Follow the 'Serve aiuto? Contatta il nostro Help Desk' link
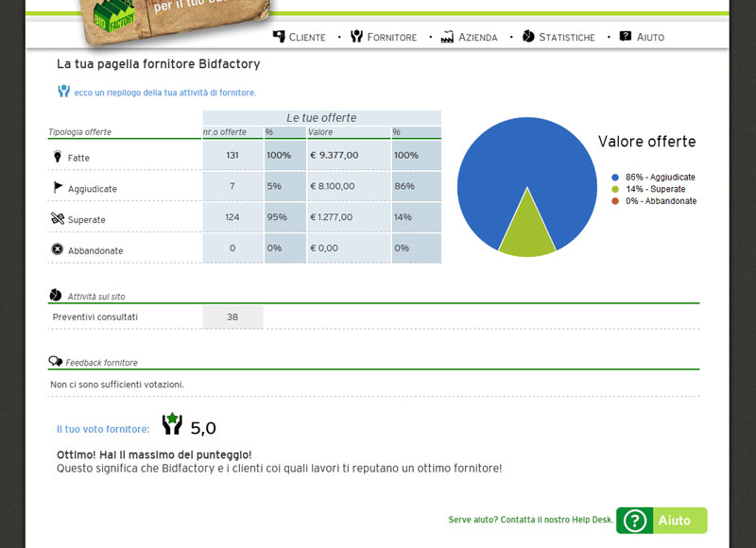Image resolution: width=756 pixels, height=548 pixels. [x=530, y=520]
